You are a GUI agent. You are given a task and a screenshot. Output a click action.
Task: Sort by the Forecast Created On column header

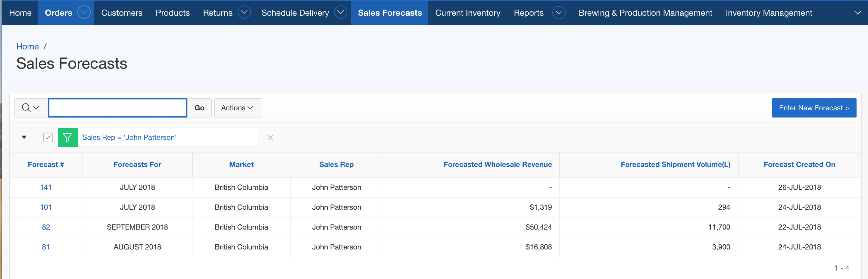pyautogui.click(x=799, y=165)
